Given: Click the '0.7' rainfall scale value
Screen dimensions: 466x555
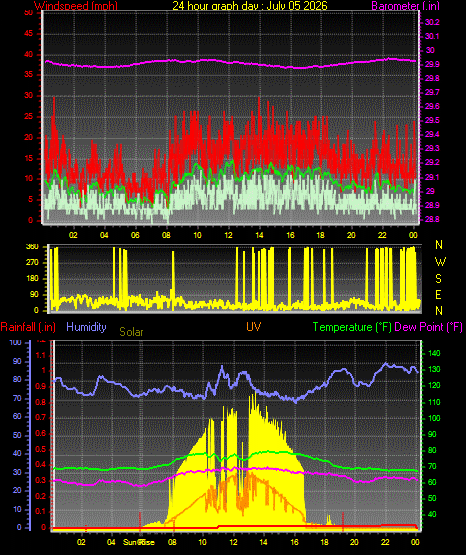Looking at the screenshot, I should 41,417.
